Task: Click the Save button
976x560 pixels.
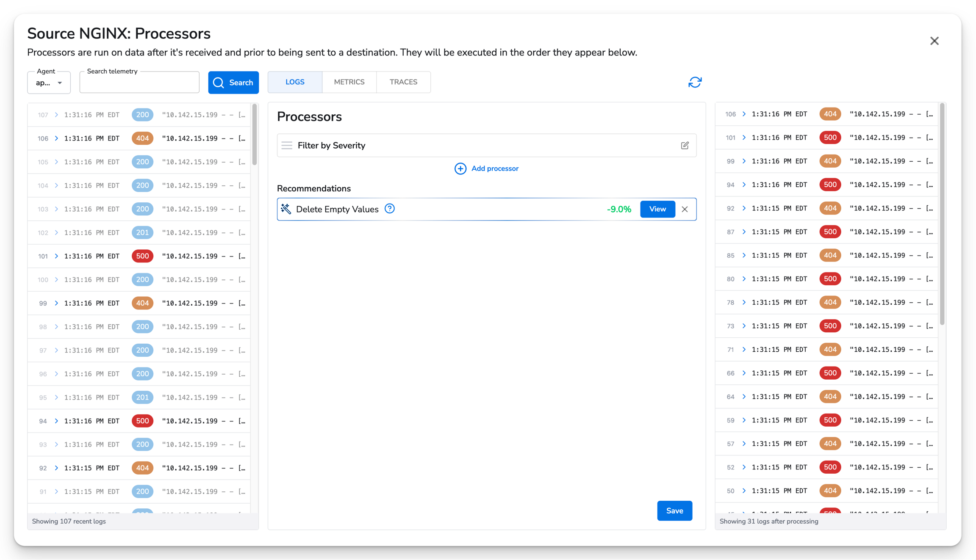Action: pyautogui.click(x=674, y=510)
